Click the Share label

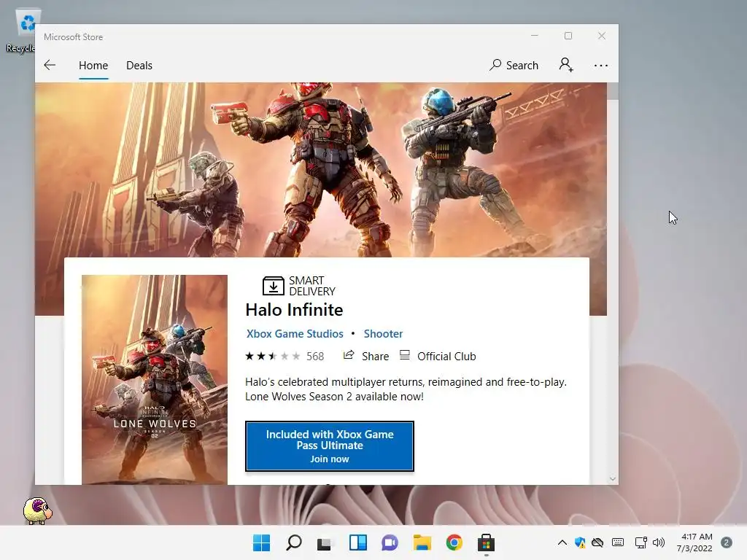click(x=376, y=356)
